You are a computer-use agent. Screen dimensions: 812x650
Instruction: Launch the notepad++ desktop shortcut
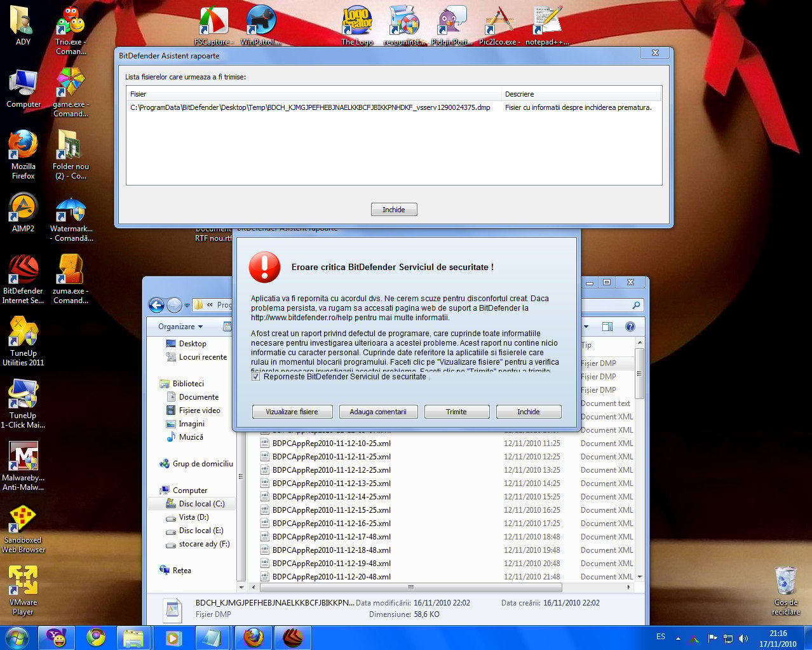click(x=547, y=26)
